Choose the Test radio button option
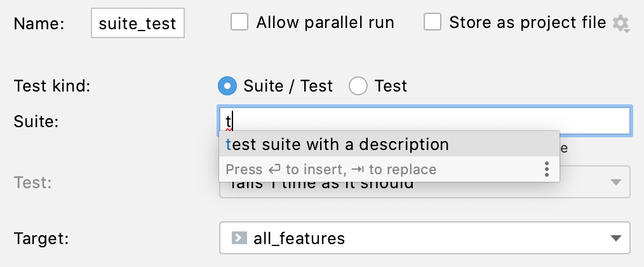The height and width of the screenshot is (267, 644). (x=358, y=86)
